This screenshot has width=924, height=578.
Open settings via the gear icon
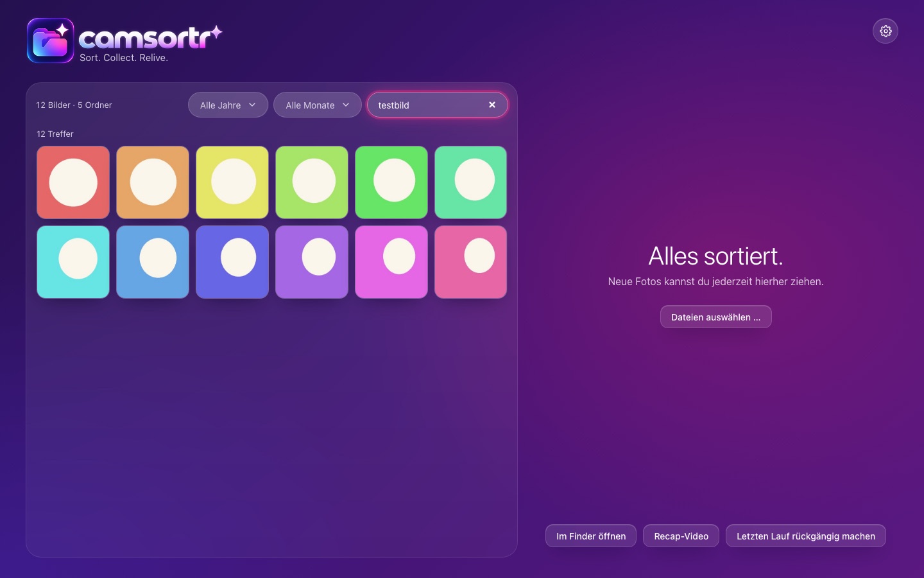[x=886, y=31]
